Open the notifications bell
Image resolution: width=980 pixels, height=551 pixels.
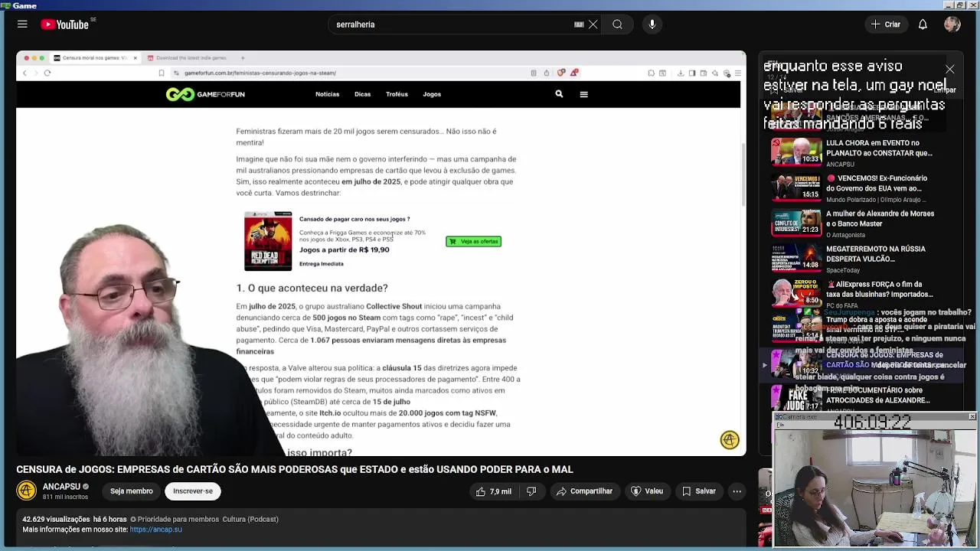tap(923, 24)
